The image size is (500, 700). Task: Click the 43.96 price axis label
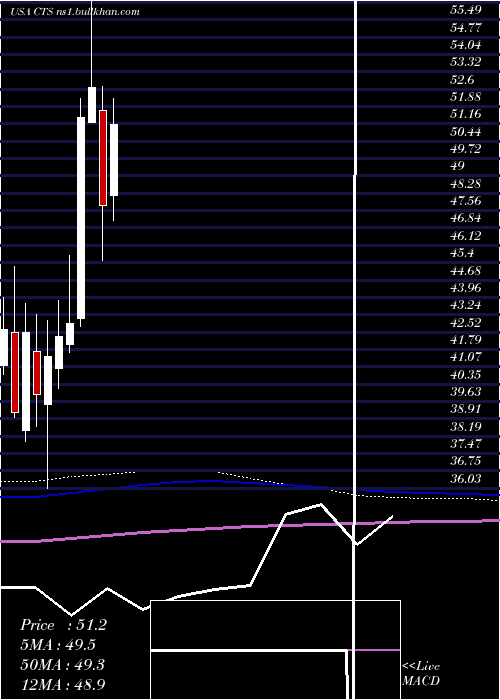pos(465,288)
